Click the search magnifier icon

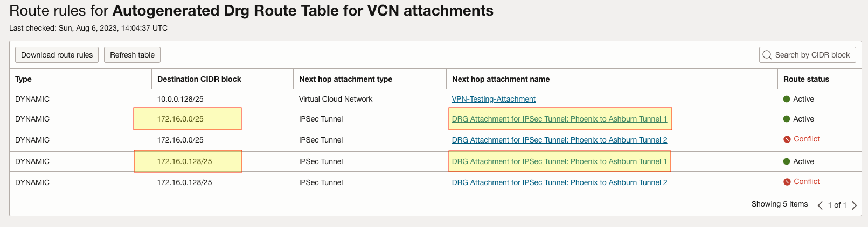(x=767, y=55)
